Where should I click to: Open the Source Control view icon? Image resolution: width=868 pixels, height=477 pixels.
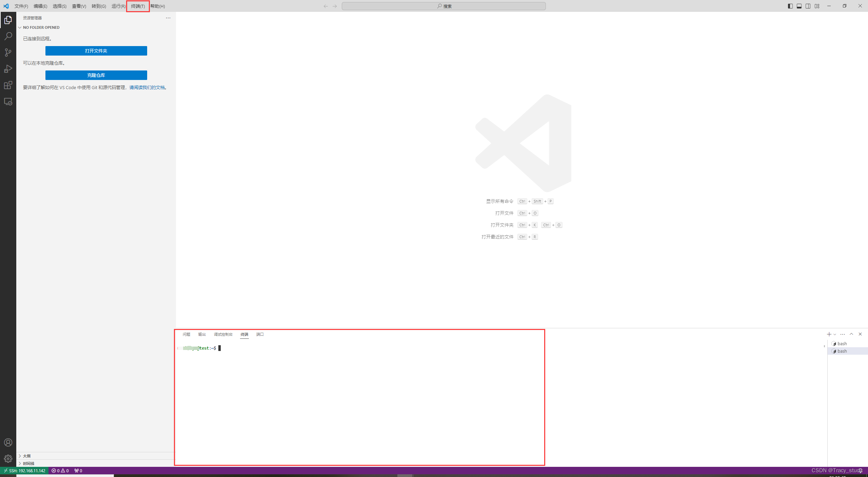[8, 53]
